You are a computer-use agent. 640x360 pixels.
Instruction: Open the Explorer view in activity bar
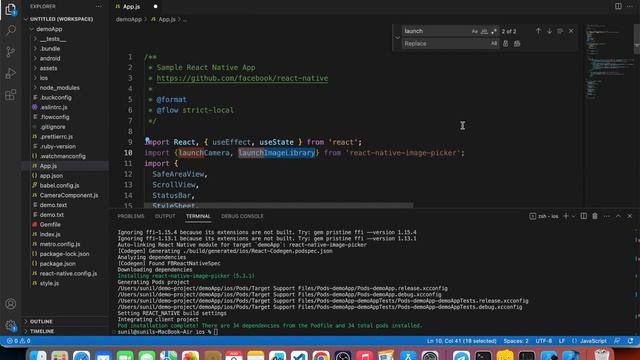(11, 9)
